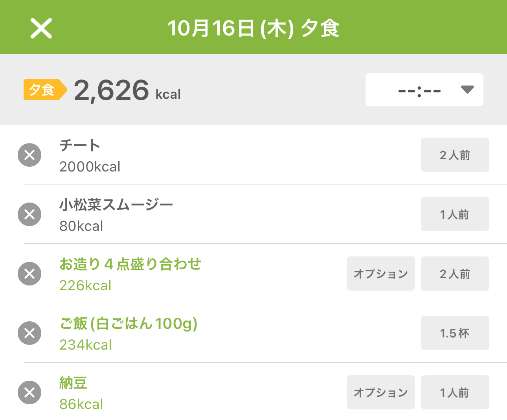
Task: Open オプション for お造り４点盛り合わせ
Action: coord(380,274)
